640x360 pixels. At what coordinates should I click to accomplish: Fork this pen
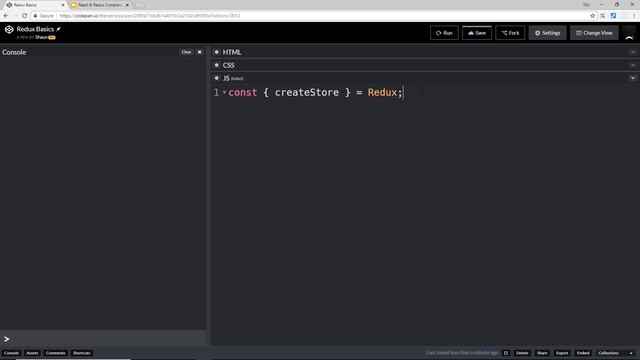click(510, 33)
